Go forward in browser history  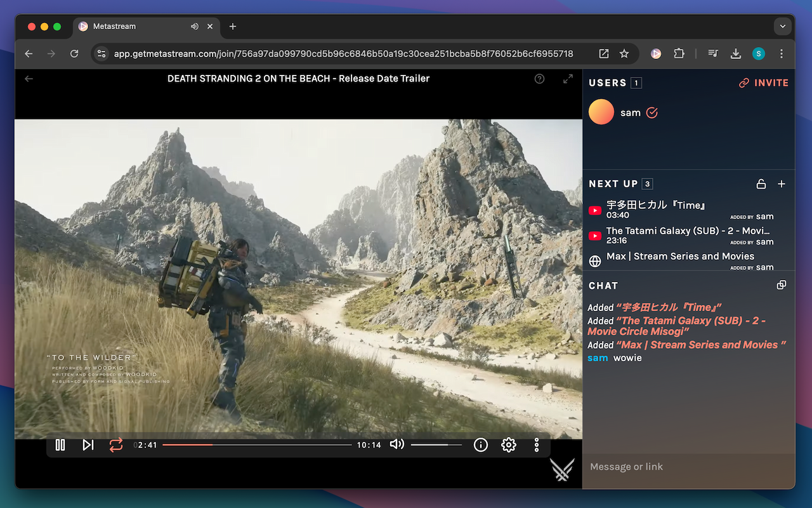pos(51,54)
